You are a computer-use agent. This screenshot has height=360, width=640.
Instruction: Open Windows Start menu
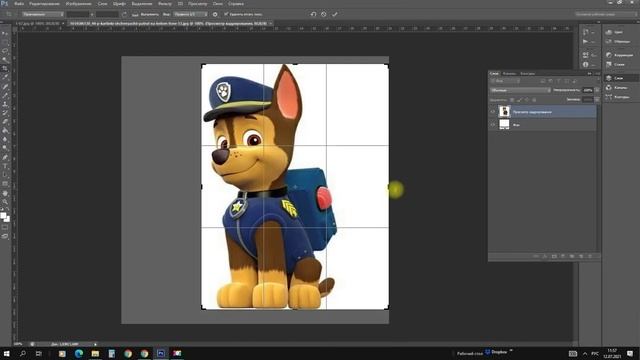pyautogui.click(x=7, y=353)
